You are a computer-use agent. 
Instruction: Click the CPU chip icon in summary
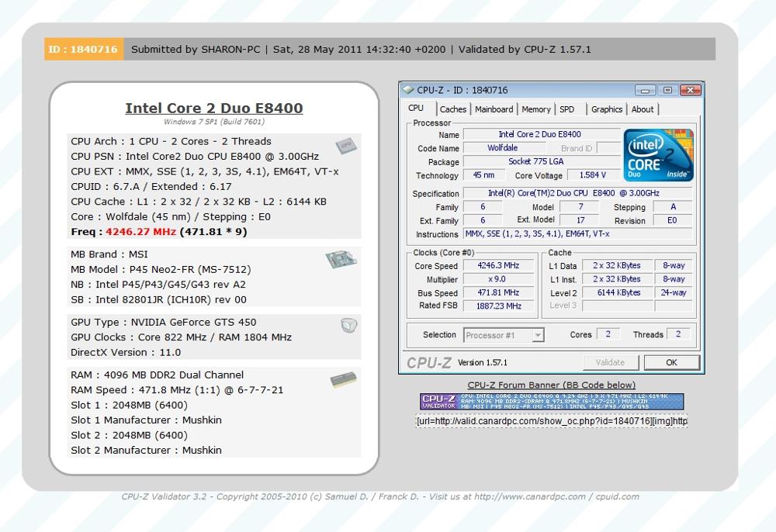coord(346,145)
